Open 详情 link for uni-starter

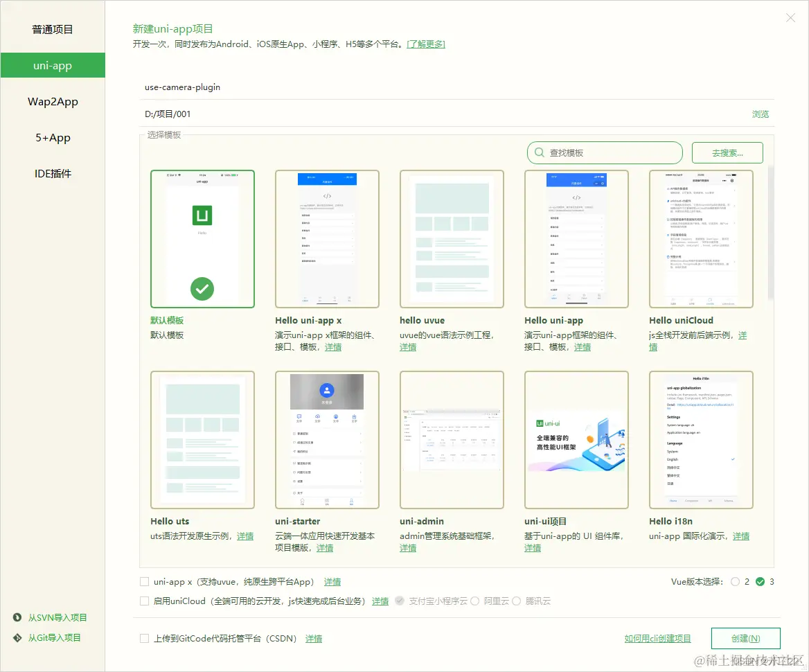coord(325,547)
